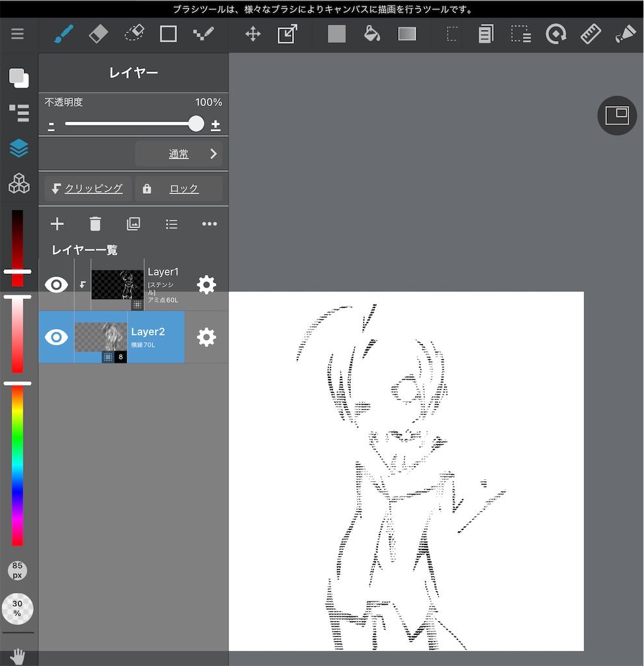Click the rainbow hue color bar
The height and width of the screenshot is (666, 644).
(18, 465)
